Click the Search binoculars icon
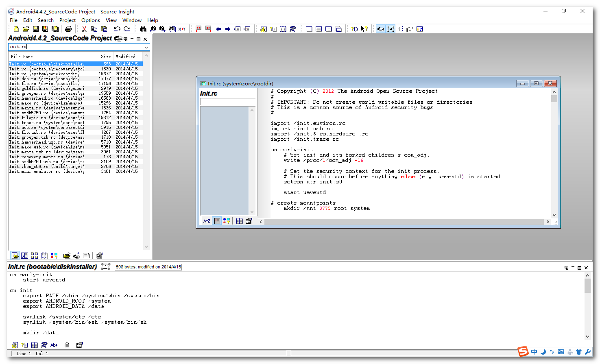This screenshot has height=364, width=600. (x=143, y=29)
